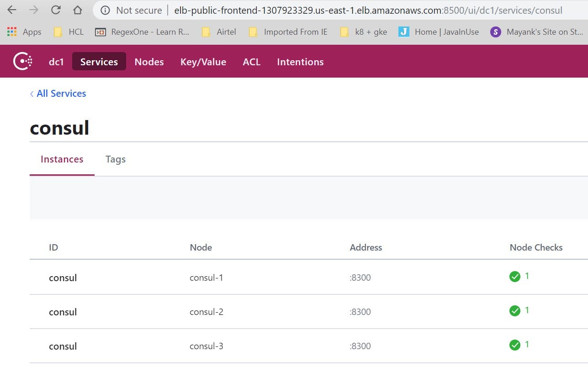Click the Consul logo icon

22,61
